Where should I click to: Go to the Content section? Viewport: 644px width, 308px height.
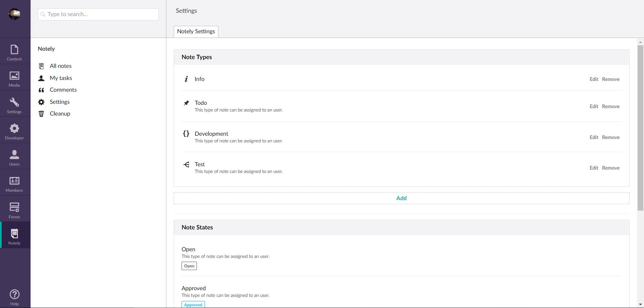[14, 53]
